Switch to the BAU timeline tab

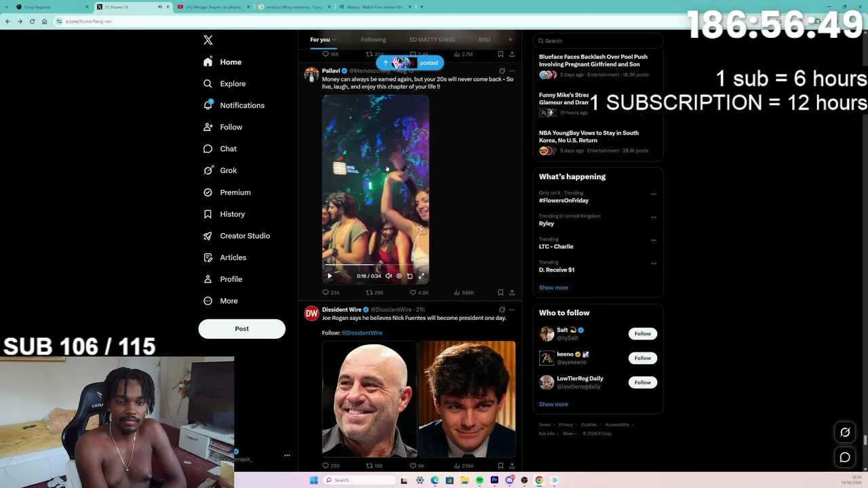click(484, 39)
